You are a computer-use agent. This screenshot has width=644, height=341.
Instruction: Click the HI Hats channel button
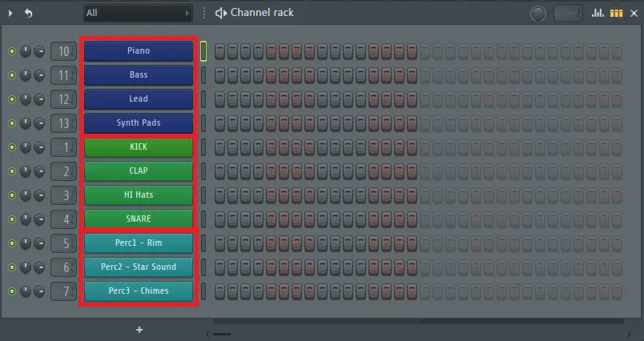pyautogui.click(x=138, y=195)
